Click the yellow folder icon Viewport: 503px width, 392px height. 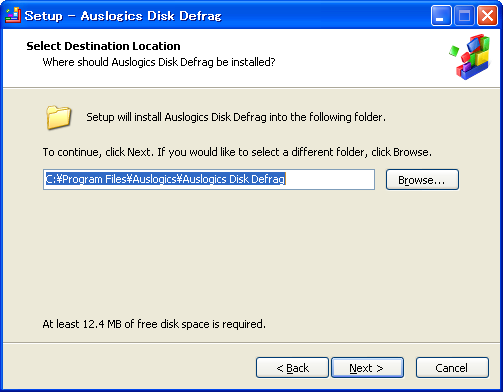(58, 117)
